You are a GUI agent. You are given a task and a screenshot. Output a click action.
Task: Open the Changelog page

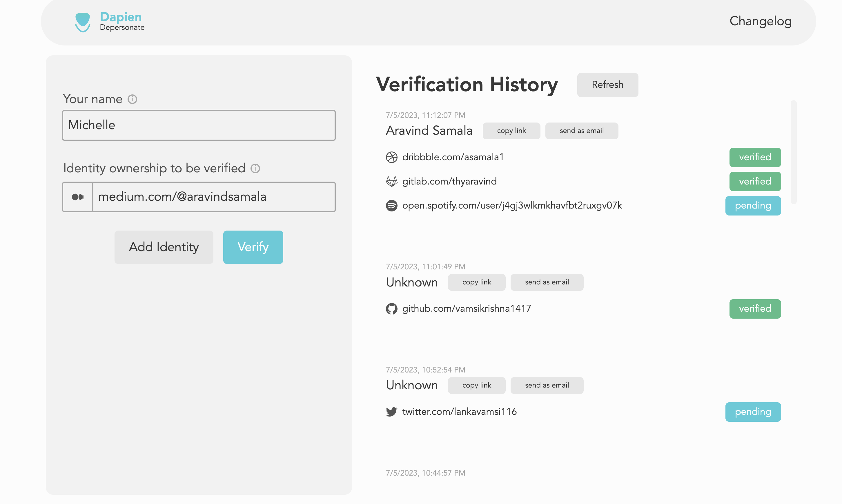[760, 21]
